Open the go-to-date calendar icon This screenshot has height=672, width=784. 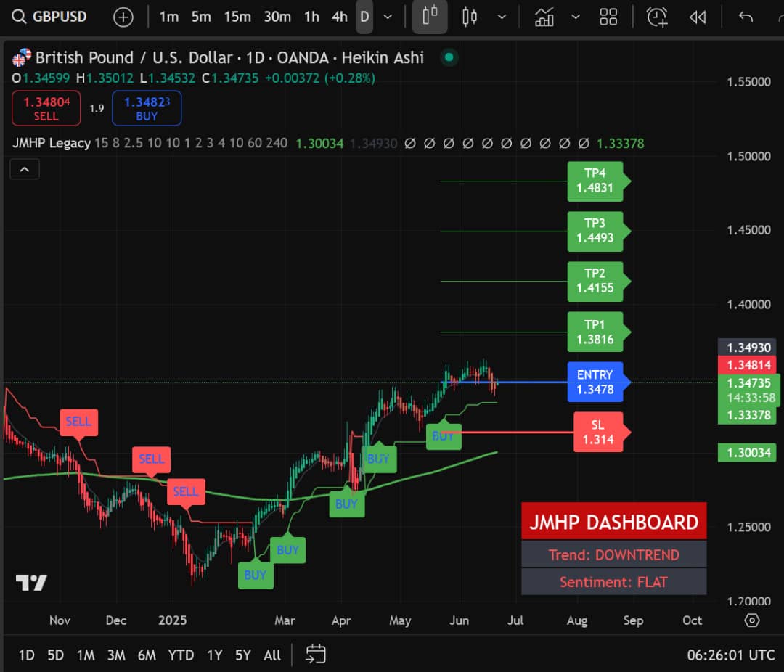[x=316, y=655]
